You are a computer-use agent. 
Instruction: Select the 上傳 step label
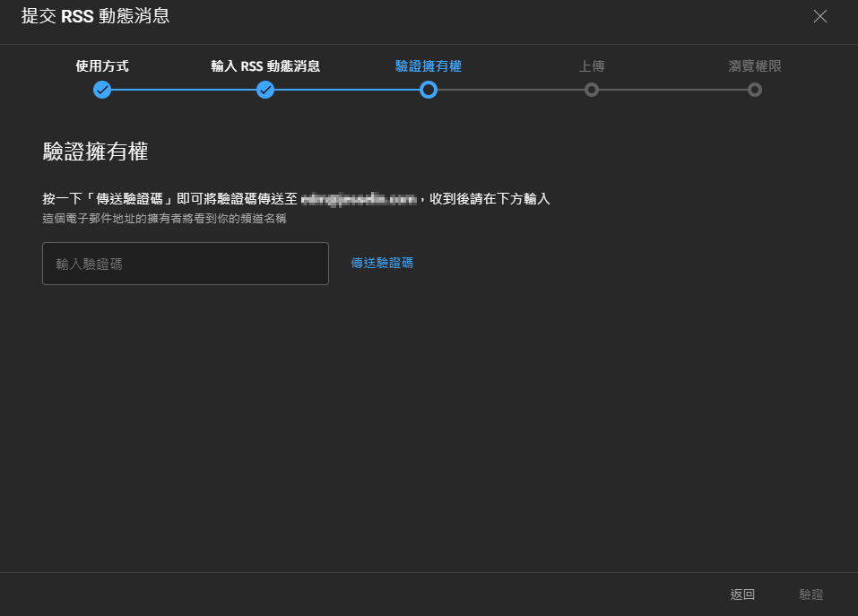592,66
